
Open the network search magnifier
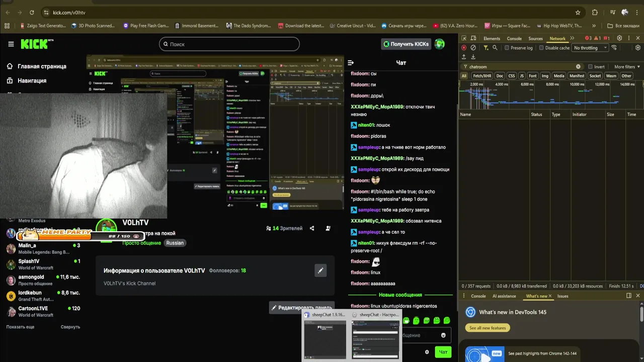(495, 48)
